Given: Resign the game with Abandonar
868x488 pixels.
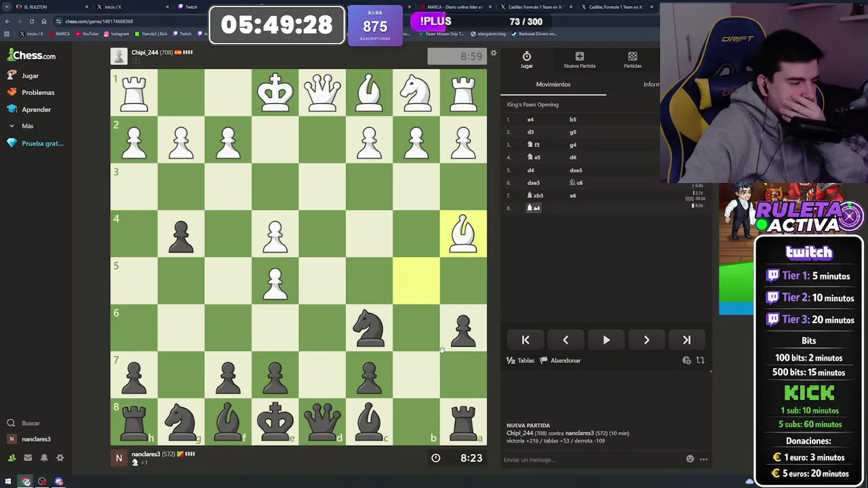Looking at the screenshot, I should (x=561, y=361).
